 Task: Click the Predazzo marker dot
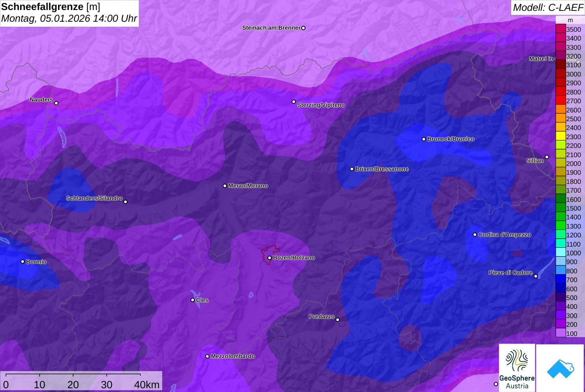click(x=338, y=320)
